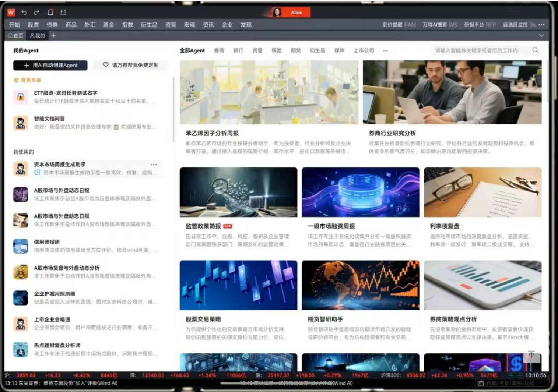The height and width of the screenshot is (392, 558).
Task: Click the 用AI自动创建Agent button
Action: tap(50, 65)
